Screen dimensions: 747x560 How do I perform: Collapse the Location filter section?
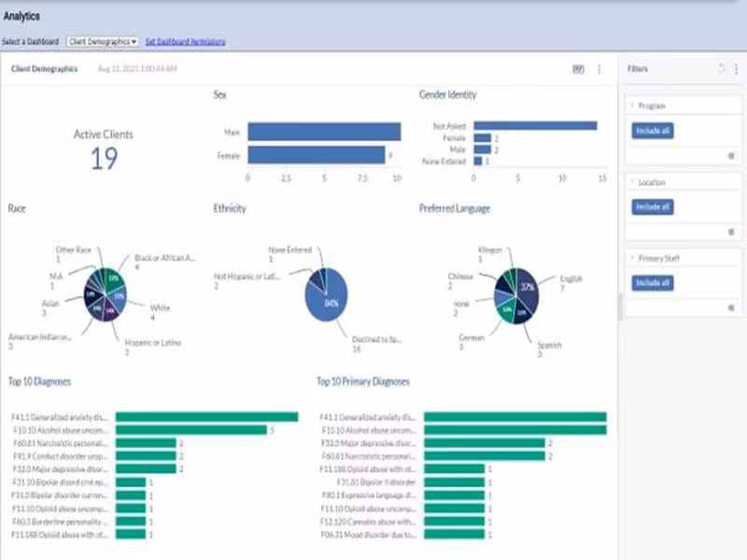633,182
